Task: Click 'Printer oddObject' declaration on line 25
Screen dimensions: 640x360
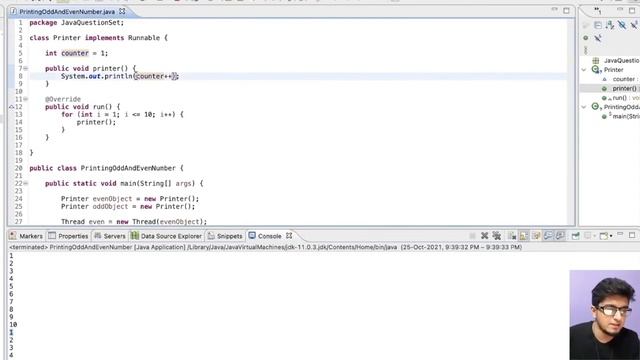Action: 128,207
